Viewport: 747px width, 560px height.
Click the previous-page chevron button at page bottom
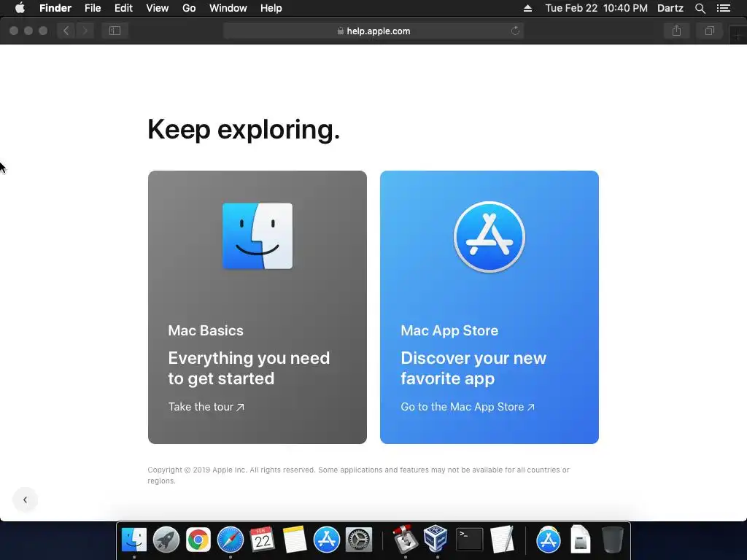click(26, 500)
